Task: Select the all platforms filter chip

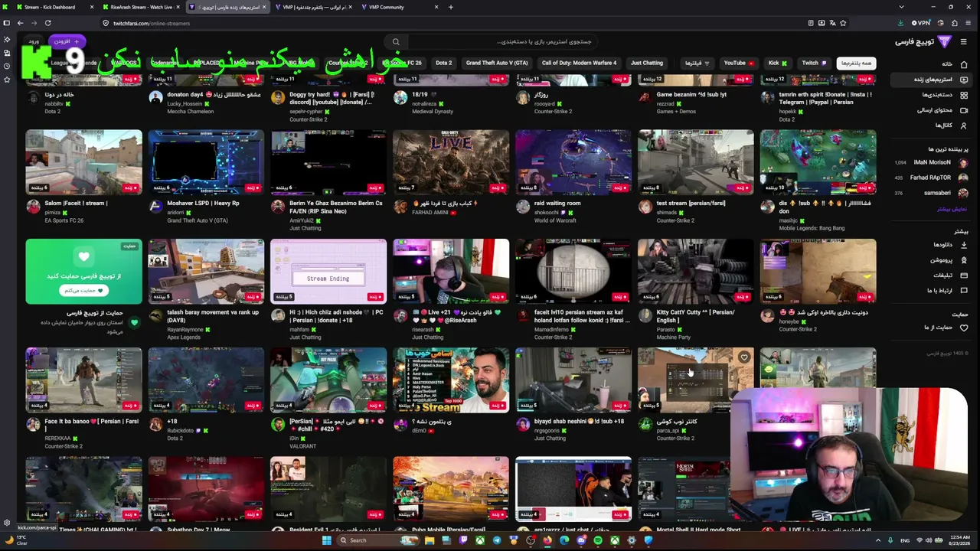Action: point(856,63)
